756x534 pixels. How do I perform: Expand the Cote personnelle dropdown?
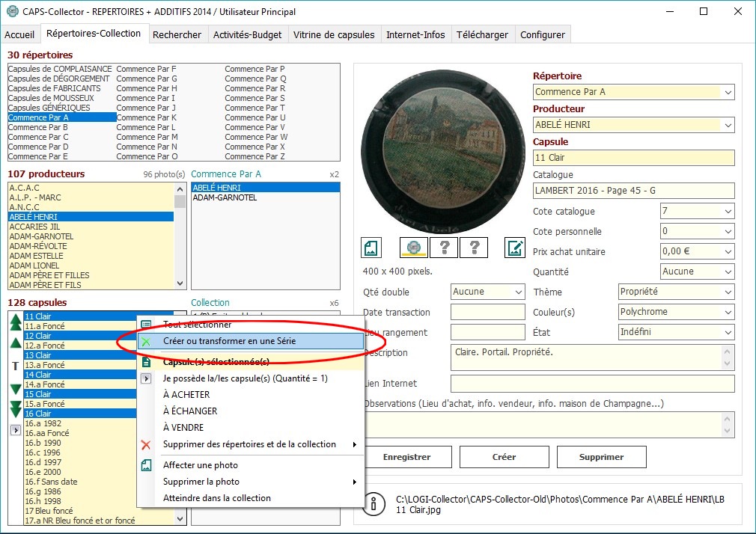728,231
